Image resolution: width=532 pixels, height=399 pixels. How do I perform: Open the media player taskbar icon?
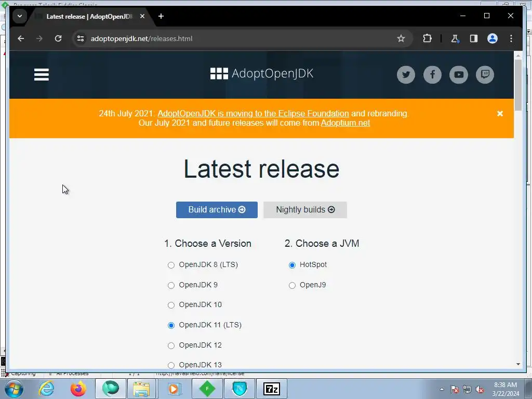[x=174, y=389]
